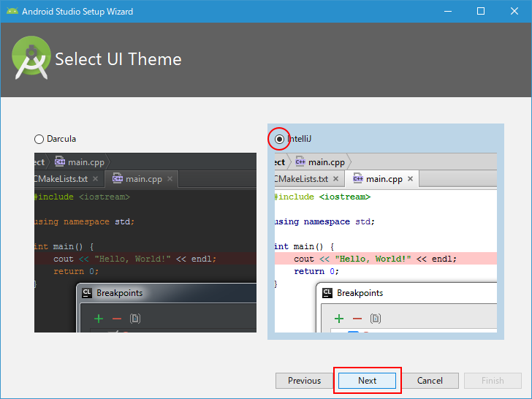Click green plus icon in Darcula preview
The height and width of the screenshot is (399, 532).
click(x=99, y=319)
